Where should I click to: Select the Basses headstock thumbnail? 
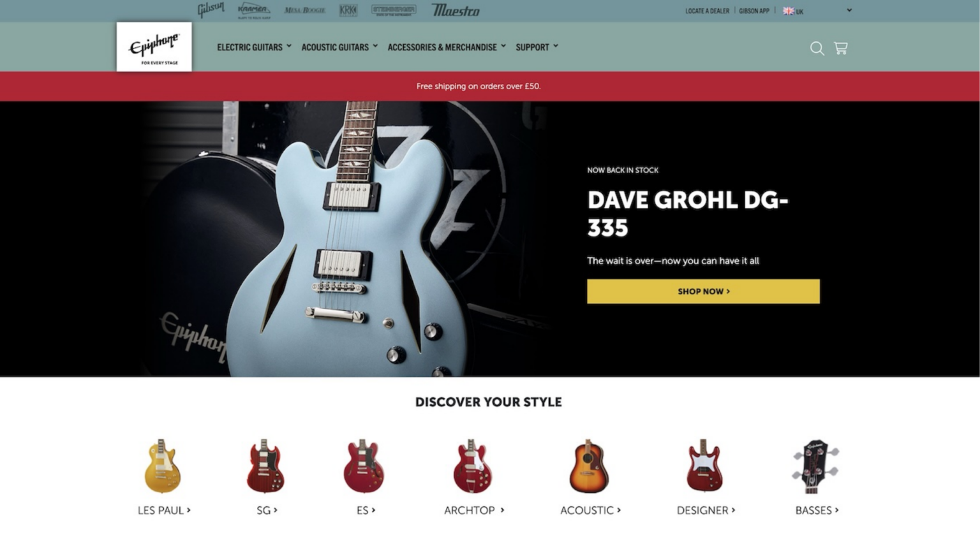816,466
